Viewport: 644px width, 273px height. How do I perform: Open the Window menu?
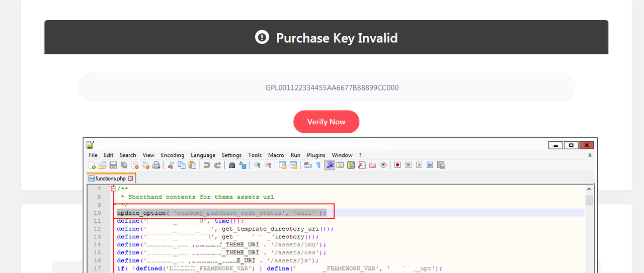tap(342, 155)
